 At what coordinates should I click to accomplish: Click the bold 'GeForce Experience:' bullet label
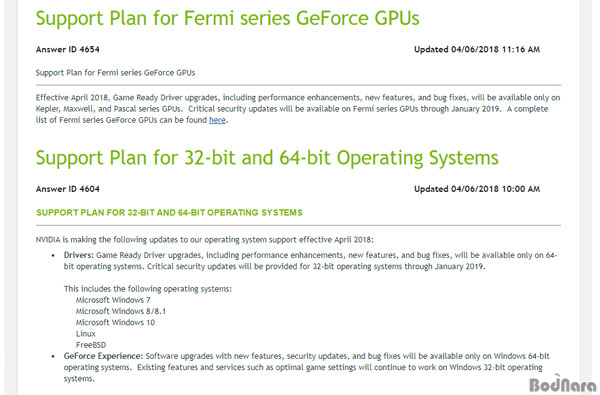pyautogui.click(x=103, y=356)
